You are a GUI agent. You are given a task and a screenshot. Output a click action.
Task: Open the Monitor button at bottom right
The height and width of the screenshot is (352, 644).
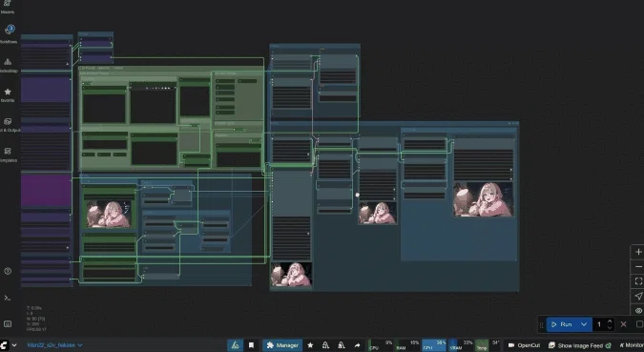click(x=632, y=345)
